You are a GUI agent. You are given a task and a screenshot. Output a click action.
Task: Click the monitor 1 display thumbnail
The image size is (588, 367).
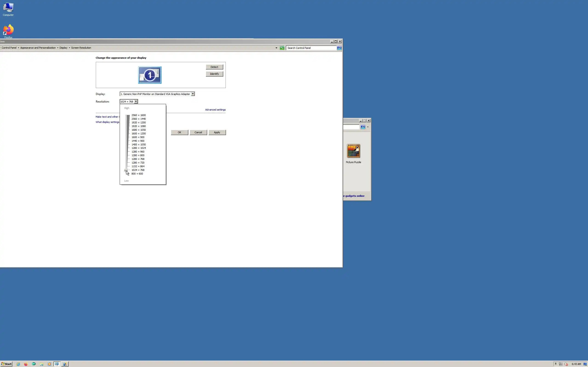pyautogui.click(x=150, y=75)
